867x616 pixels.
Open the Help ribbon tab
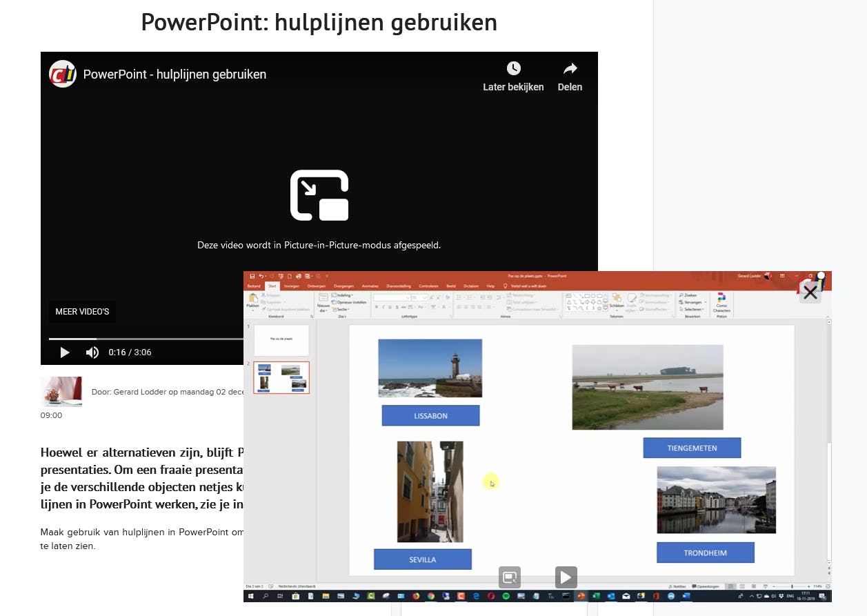490,286
